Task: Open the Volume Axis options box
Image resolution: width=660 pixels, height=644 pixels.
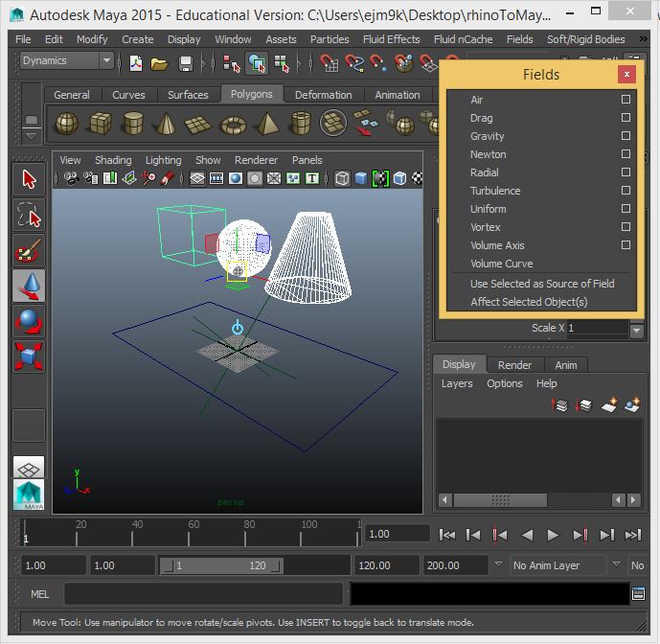Action: click(x=626, y=244)
